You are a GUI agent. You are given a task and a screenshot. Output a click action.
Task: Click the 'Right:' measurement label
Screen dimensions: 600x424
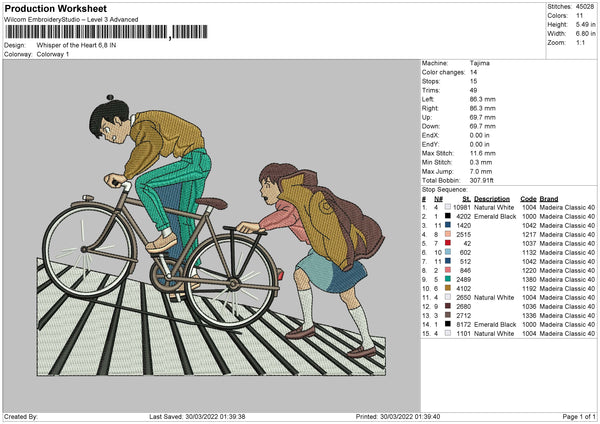[430, 108]
